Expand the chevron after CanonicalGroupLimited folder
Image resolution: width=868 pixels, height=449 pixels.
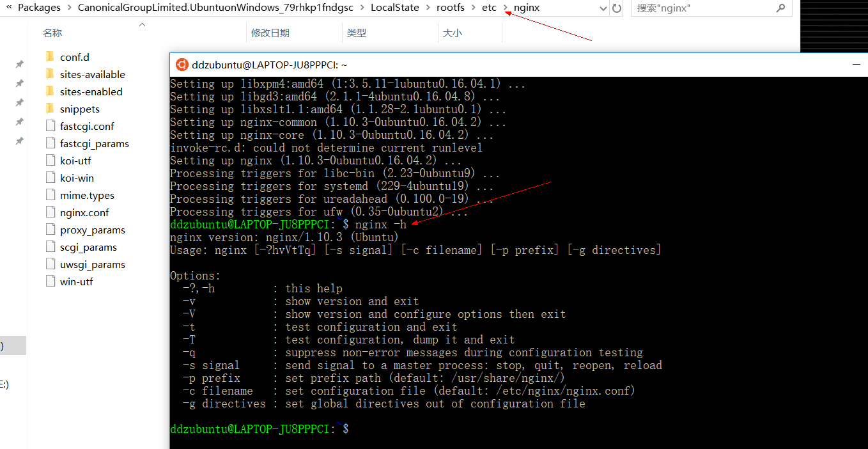pos(362,8)
